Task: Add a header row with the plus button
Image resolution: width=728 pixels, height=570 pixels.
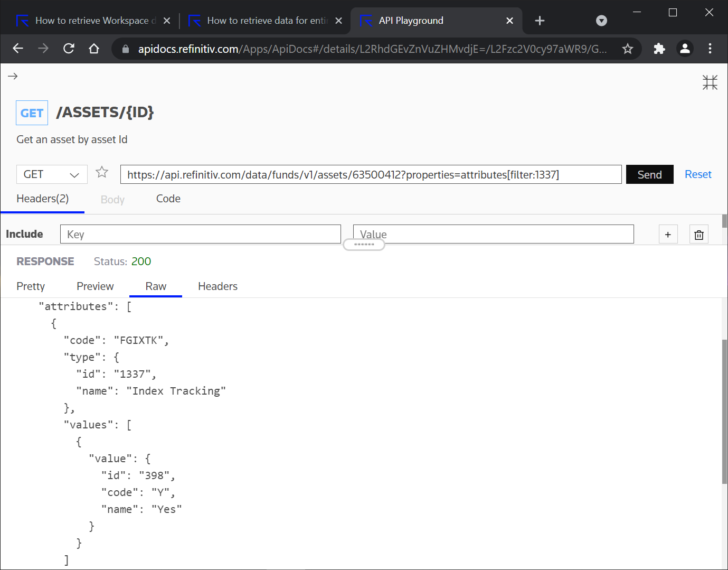Action: pos(668,235)
